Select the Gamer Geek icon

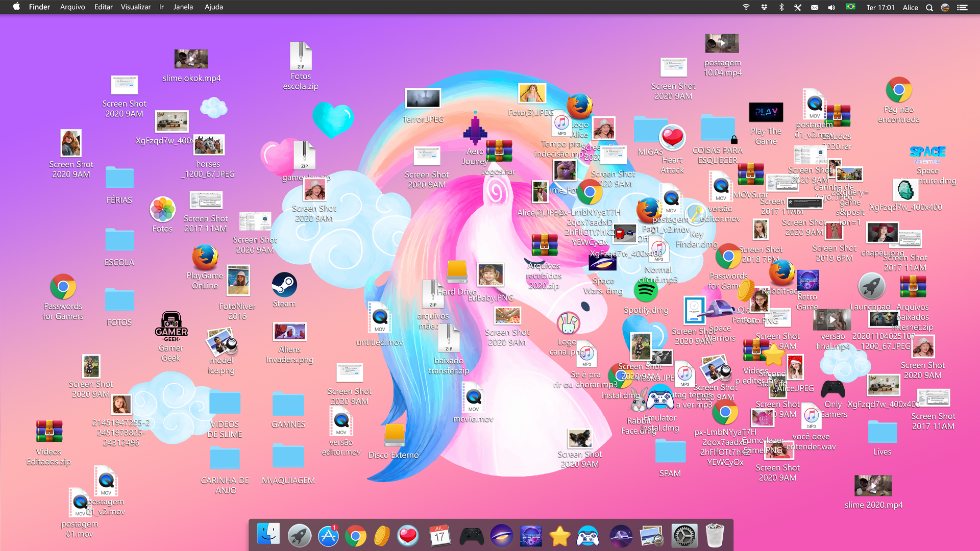[171, 327]
